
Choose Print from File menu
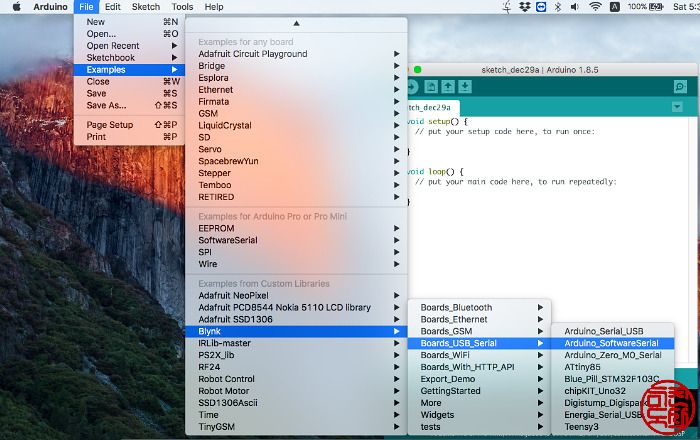(129, 137)
